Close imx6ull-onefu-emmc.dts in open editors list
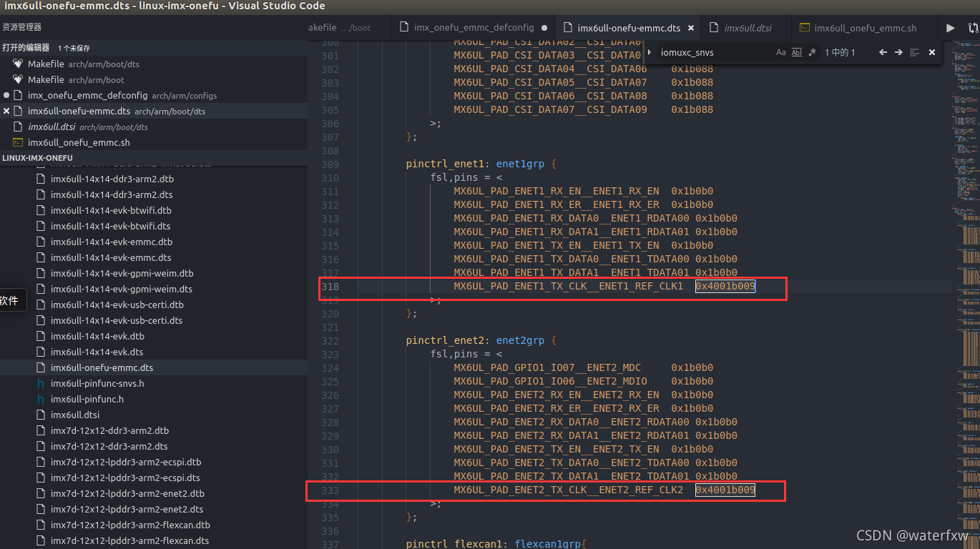The image size is (980, 549). point(6,111)
